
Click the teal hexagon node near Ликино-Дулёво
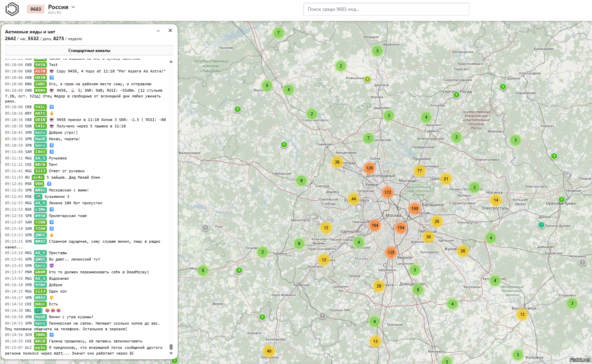[x=541, y=225]
